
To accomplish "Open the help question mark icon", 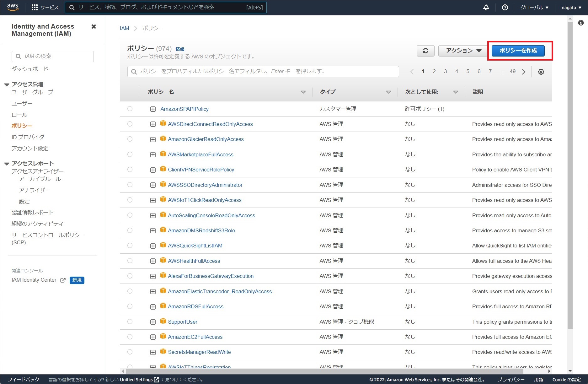I will tap(504, 7).
